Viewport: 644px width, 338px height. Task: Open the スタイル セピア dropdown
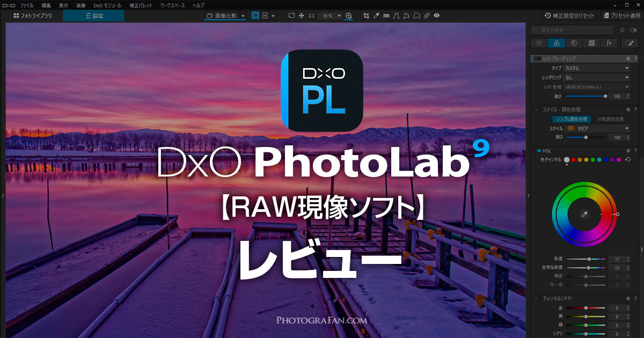(x=597, y=129)
